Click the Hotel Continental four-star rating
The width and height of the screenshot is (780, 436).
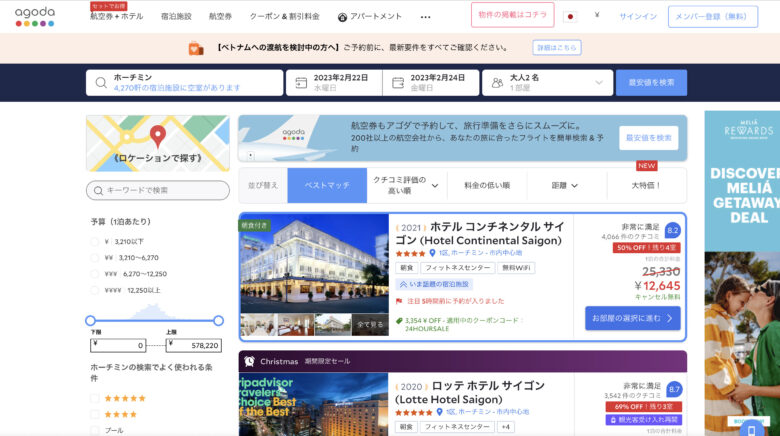[410, 253]
